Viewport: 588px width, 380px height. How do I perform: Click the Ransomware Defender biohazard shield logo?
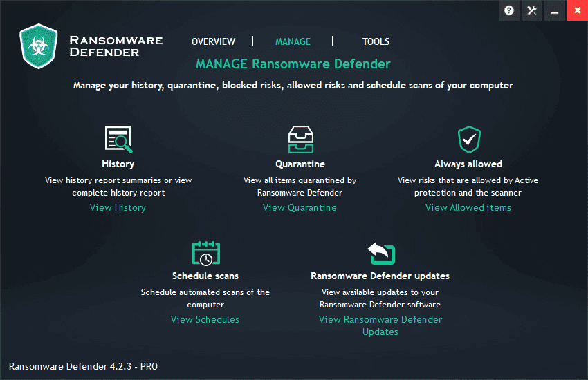coord(39,46)
